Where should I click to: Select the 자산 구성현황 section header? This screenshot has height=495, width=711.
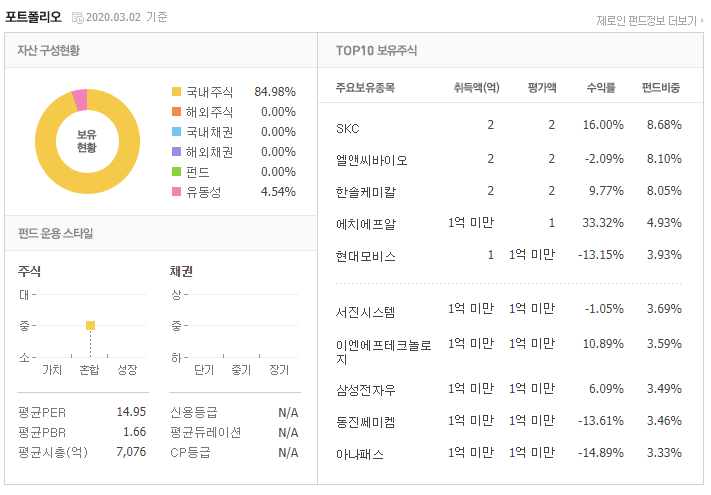pyautogui.click(x=48, y=50)
